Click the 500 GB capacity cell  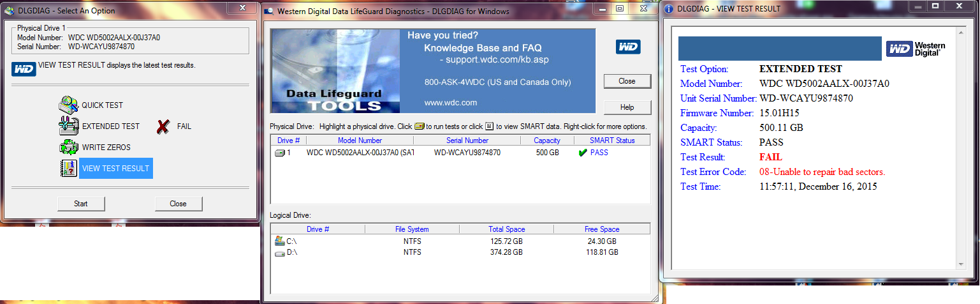point(547,153)
